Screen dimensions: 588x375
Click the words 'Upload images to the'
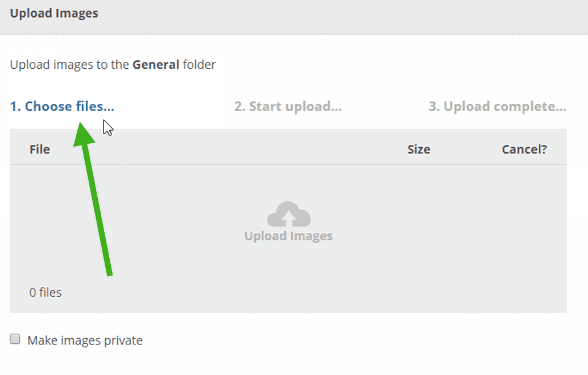69,65
